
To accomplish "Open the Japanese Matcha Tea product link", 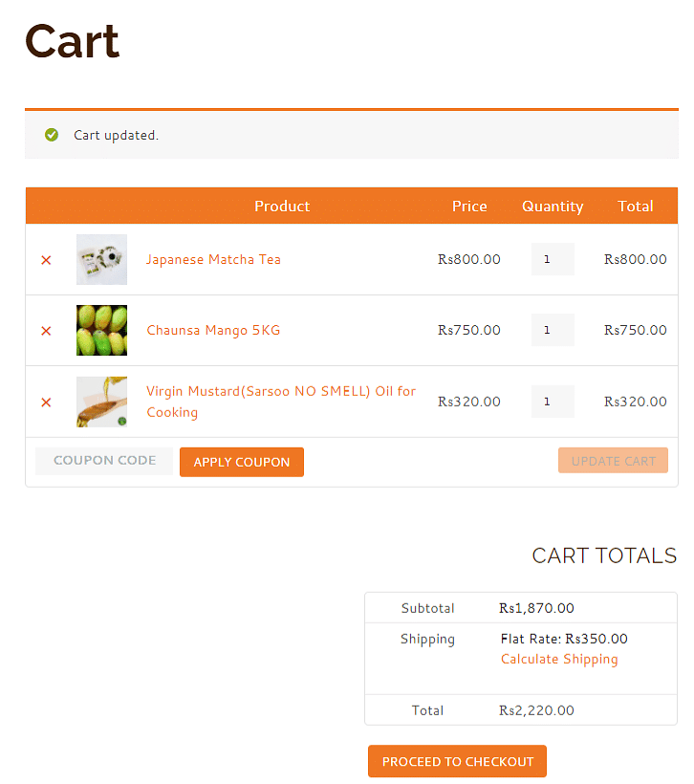I will click(213, 259).
